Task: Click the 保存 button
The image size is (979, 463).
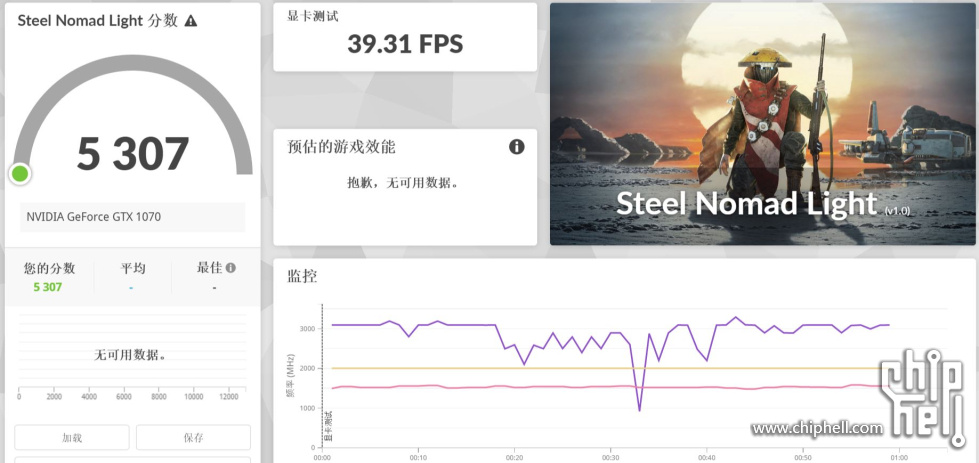Action: 194,437
